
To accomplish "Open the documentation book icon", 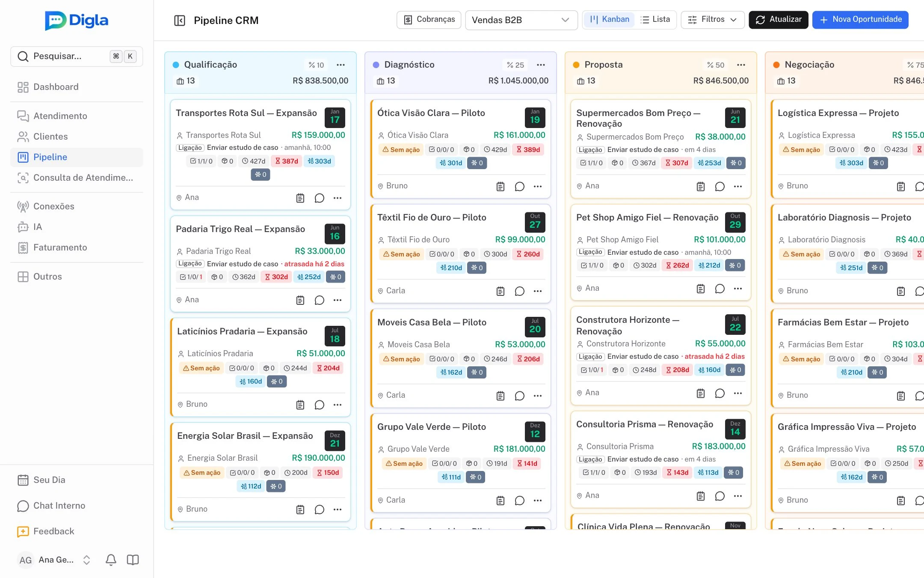I will tap(133, 560).
